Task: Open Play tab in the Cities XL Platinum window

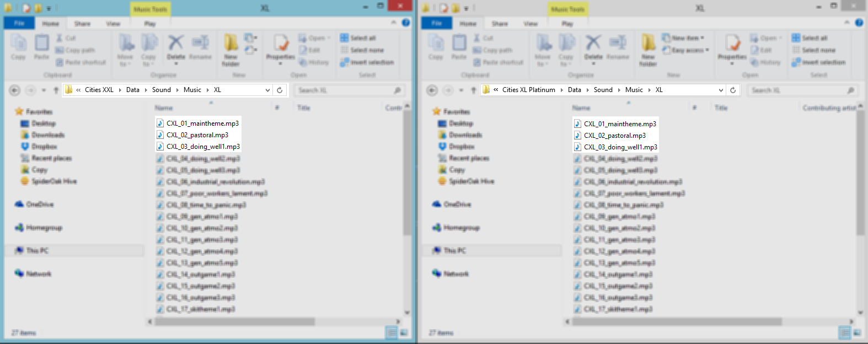Action: point(567,24)
